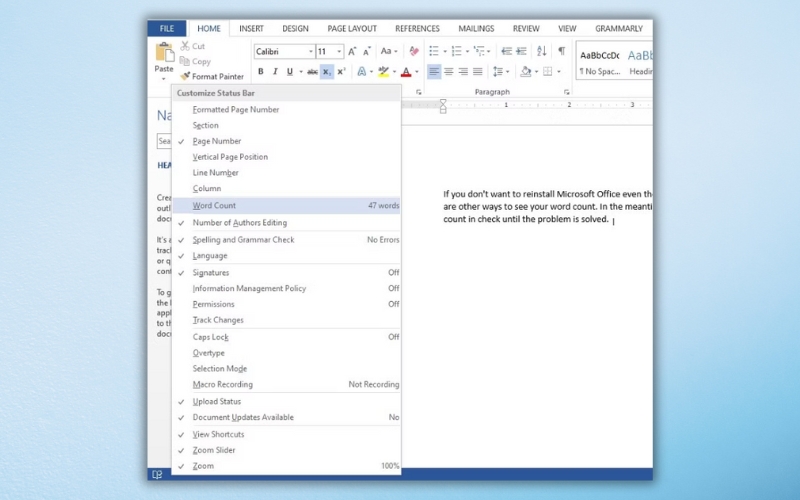Apply red font color
This screenshot has height=500, width=800.
(406, 71)
